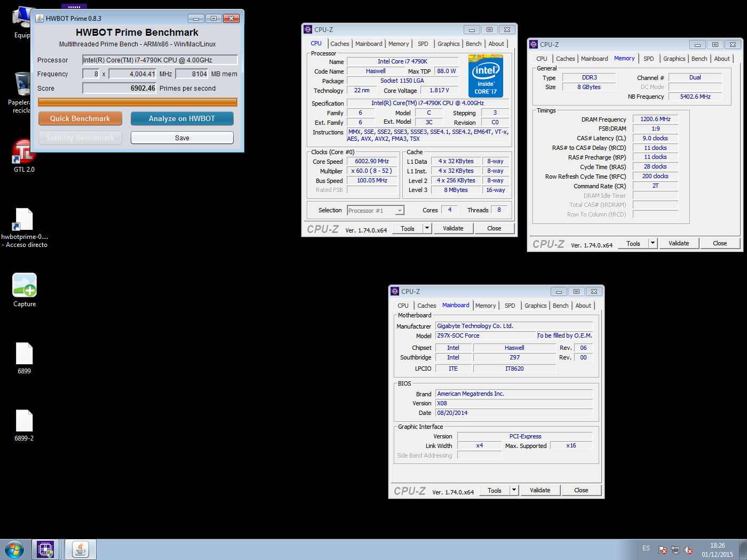Click the greyed Stability Benchmark button

pyautogui.click(x=80, y=138)
